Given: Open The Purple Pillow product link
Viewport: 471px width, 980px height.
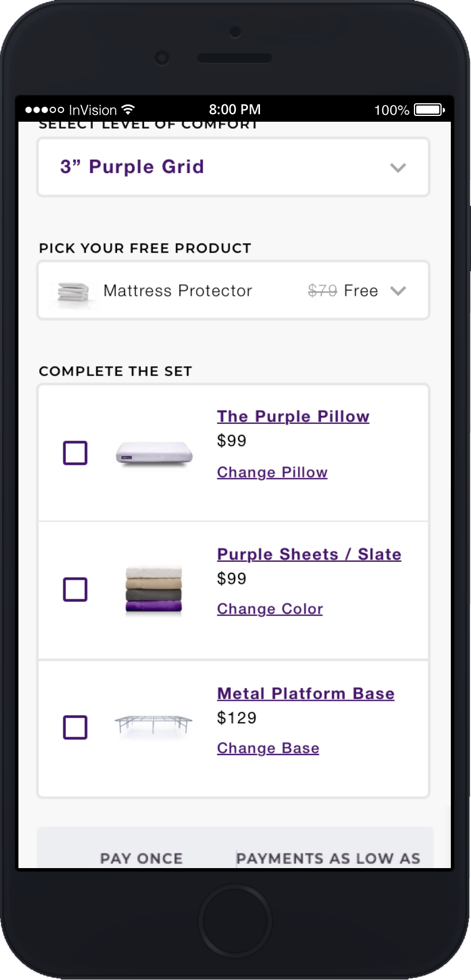Looking at the screenshot, I should pyautogui.click(x=293, y=416).
